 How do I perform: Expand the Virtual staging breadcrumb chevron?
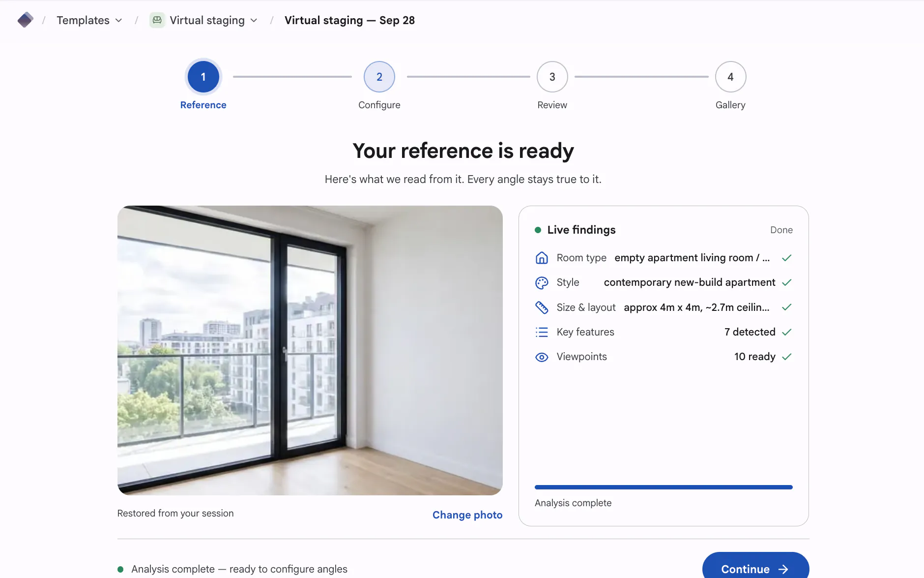[254, 20]
